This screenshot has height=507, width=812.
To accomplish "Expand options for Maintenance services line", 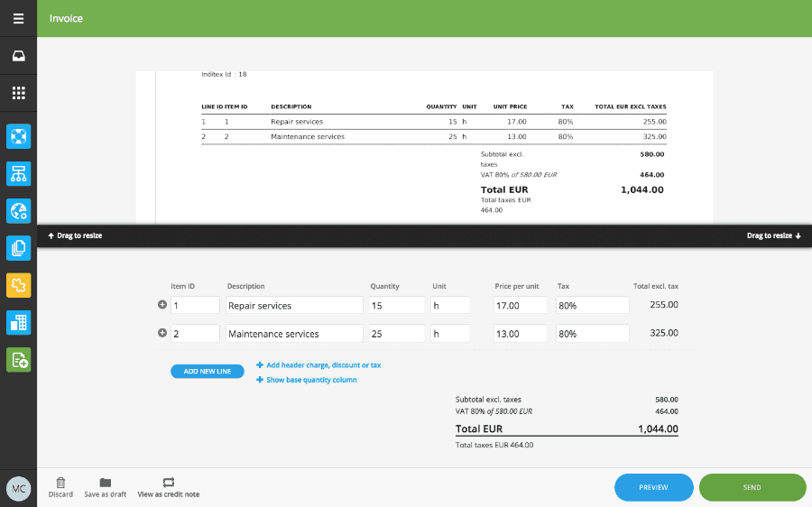I will coord(162,333).
